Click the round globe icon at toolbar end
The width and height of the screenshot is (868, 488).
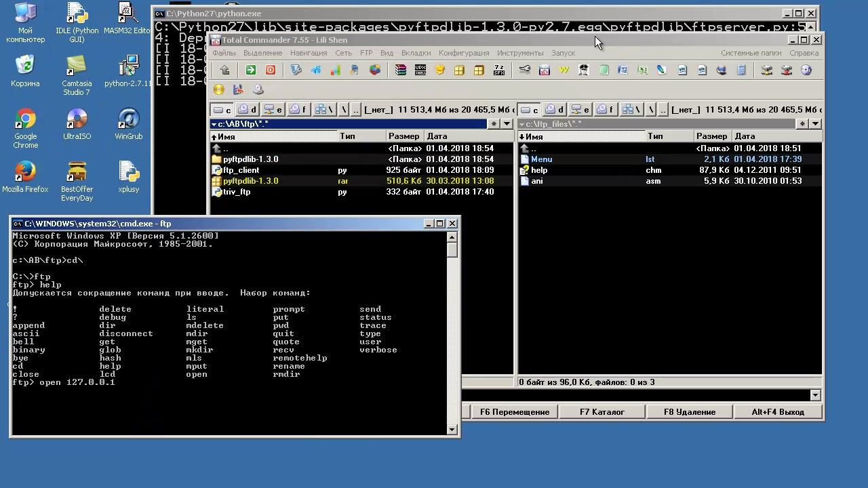point(806,70)
